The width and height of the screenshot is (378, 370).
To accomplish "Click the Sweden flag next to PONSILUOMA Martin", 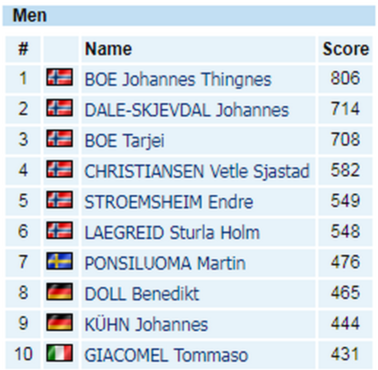I will coord(59,261).
